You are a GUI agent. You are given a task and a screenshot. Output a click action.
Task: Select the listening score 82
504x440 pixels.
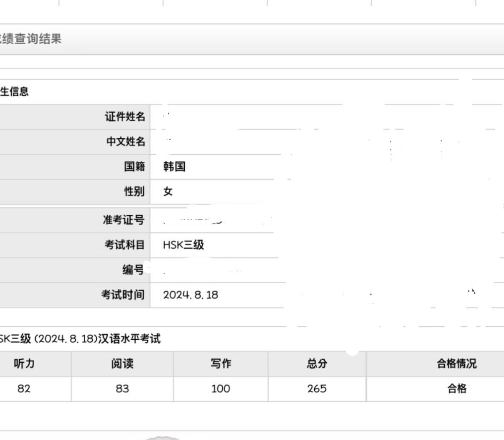point(24,389)
